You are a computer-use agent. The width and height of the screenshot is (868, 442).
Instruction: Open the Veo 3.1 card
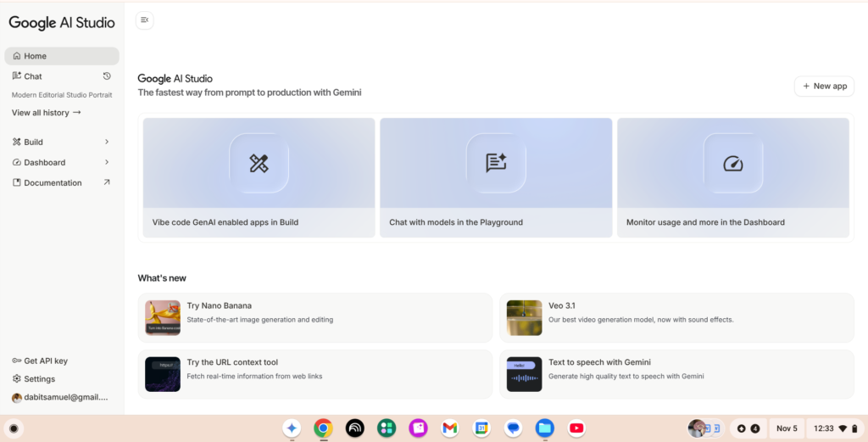[x=676, y=317]
